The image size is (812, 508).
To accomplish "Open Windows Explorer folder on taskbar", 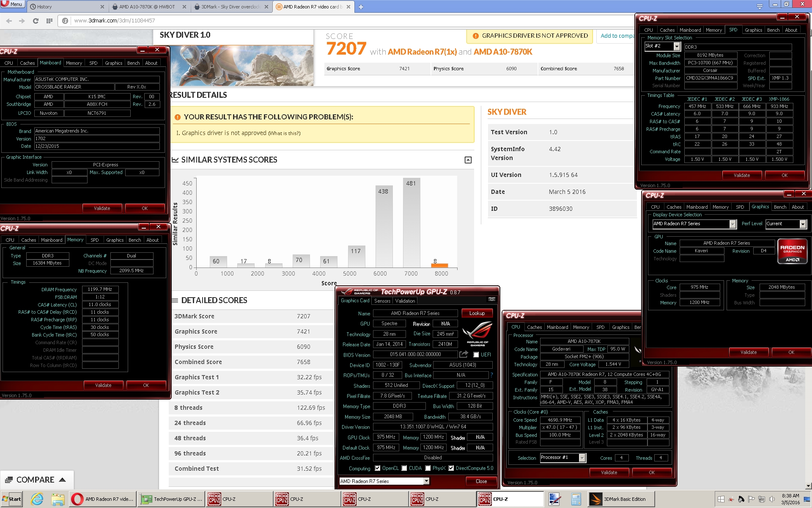I will [x=58, y=499].
